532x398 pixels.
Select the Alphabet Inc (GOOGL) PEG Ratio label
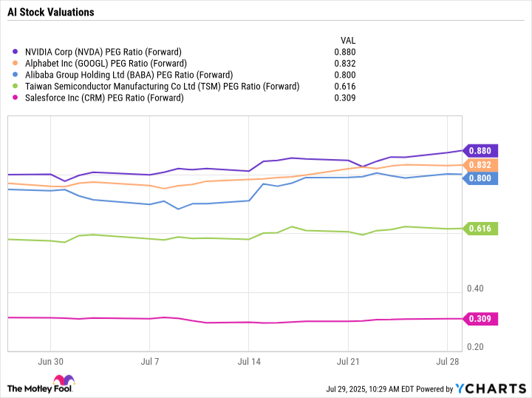[x=106, y=64]
